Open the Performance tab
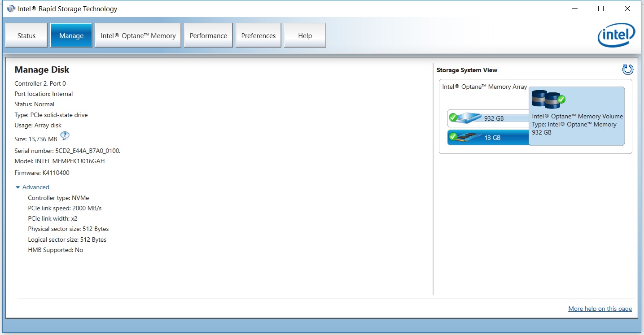Viewport: 644px width, 335px height. click(x=208, y=35)
